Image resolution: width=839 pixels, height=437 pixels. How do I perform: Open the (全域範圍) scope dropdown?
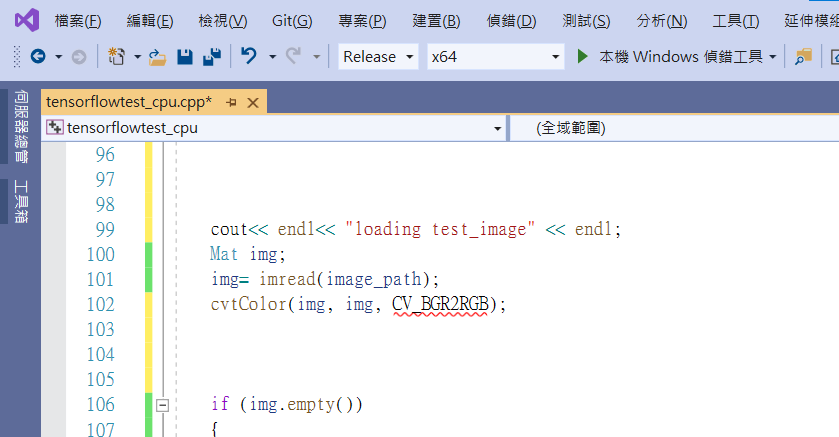675,128
